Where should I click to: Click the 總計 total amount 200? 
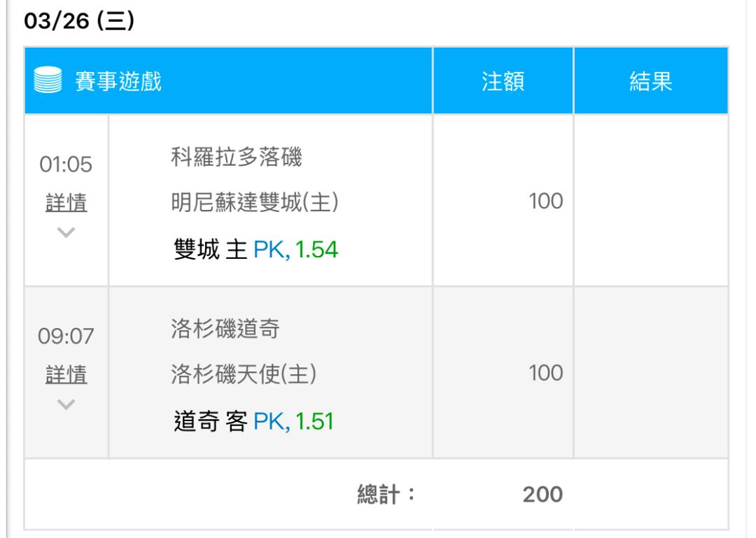[542, 494]
